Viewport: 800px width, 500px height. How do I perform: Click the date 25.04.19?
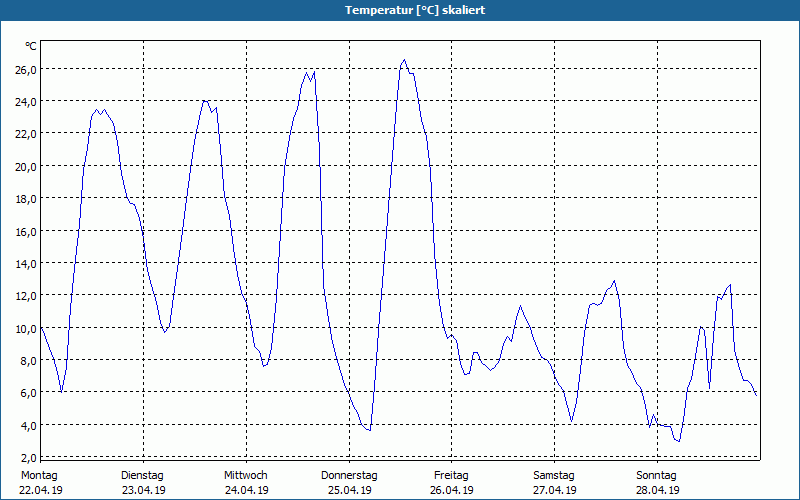[x=349, y=490]
